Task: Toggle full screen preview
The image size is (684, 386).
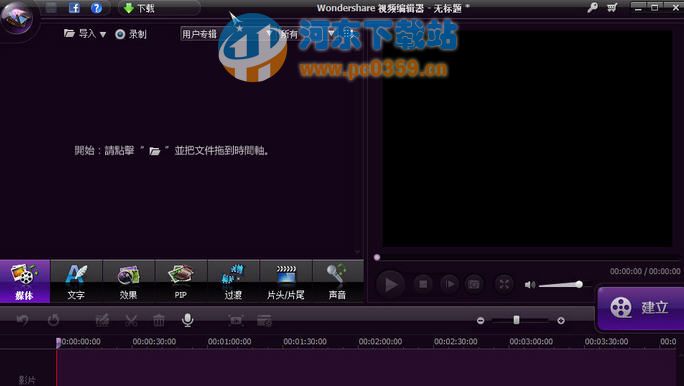Action: click(504, 284)
